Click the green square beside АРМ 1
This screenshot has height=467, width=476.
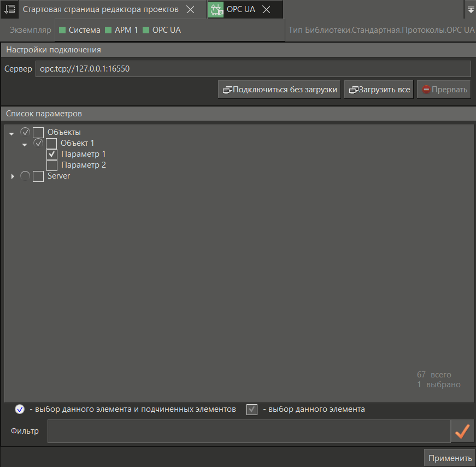click(108, 31)
